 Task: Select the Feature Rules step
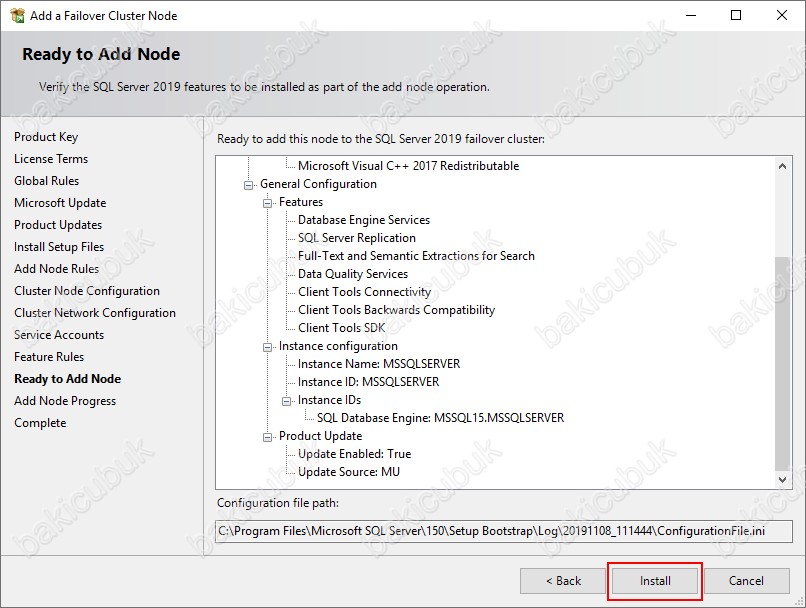(x=49, y=357)
